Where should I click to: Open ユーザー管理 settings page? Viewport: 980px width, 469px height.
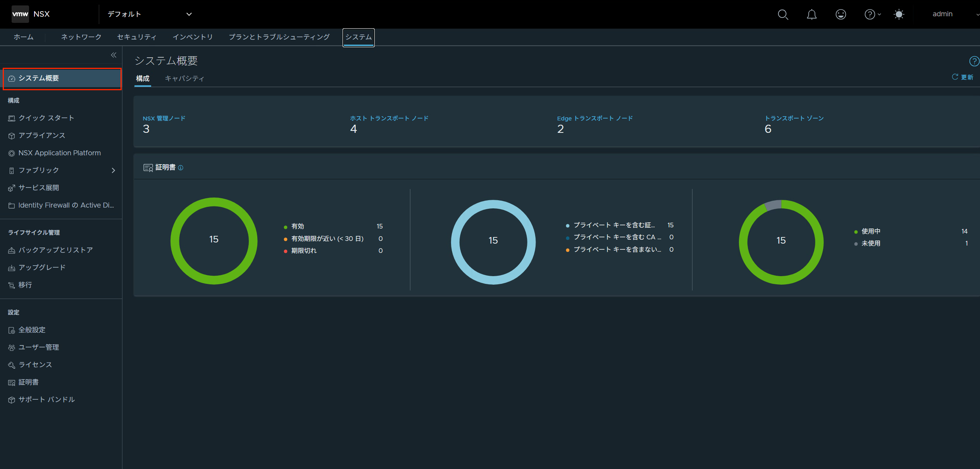(38, 347)
